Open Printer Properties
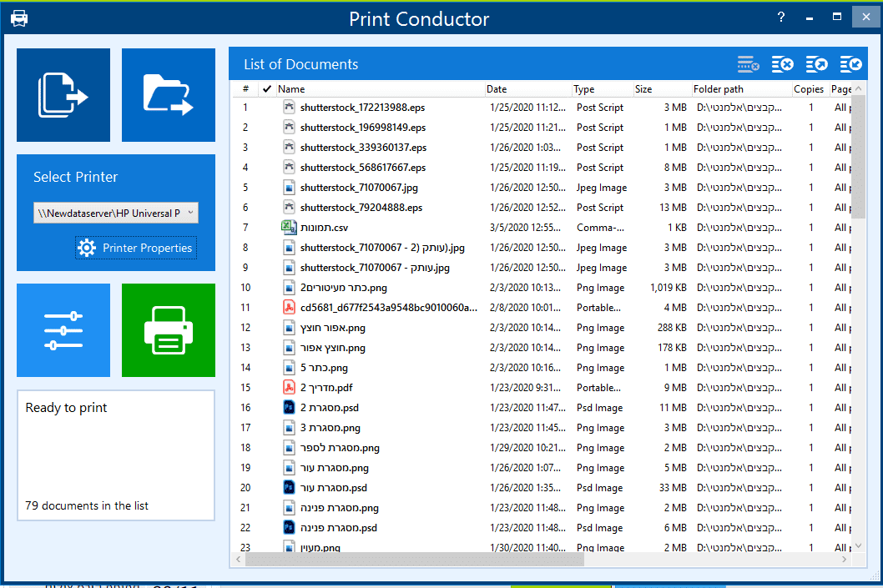Viewport: 883px width, 588px height. coord(136,248)
